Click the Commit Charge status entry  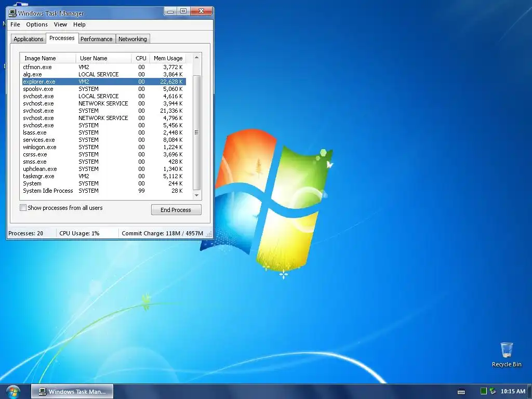[162, 233]
